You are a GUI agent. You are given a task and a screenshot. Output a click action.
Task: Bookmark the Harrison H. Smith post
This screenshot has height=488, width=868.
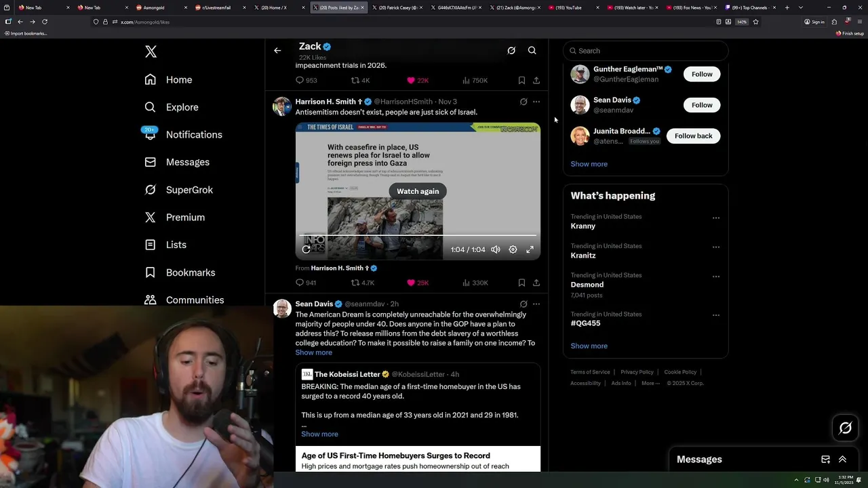tap(521, 283)
